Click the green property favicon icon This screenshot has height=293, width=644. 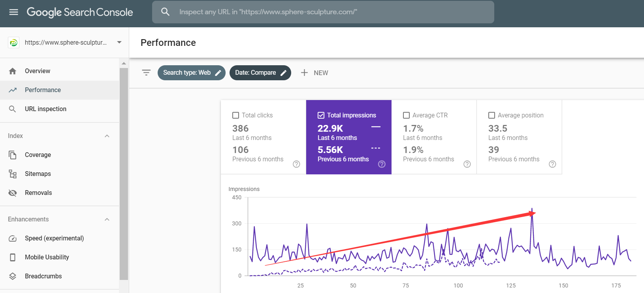[x=13, y=42]
